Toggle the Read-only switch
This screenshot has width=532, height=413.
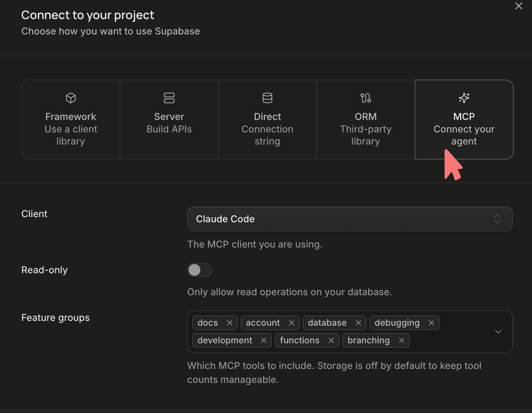200,270
